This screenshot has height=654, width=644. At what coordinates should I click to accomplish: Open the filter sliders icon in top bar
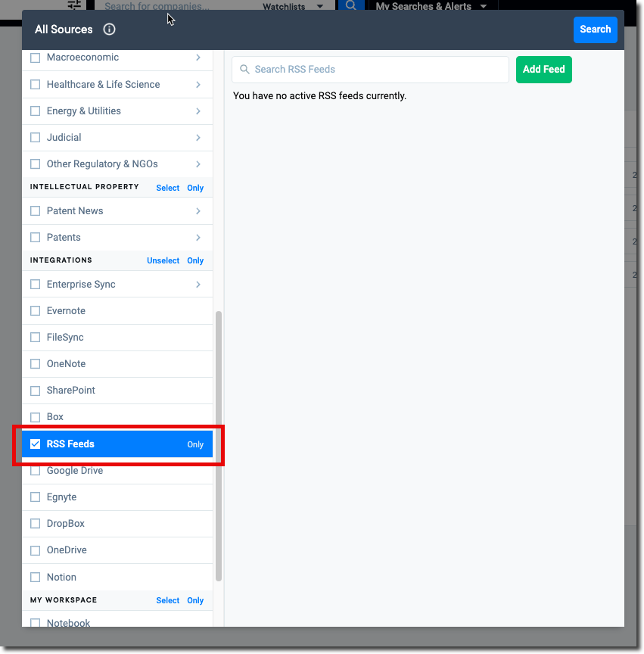74,5
